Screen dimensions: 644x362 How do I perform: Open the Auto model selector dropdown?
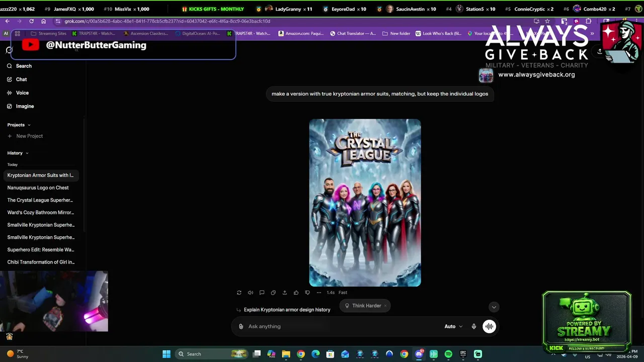click(x=453, y=326)
